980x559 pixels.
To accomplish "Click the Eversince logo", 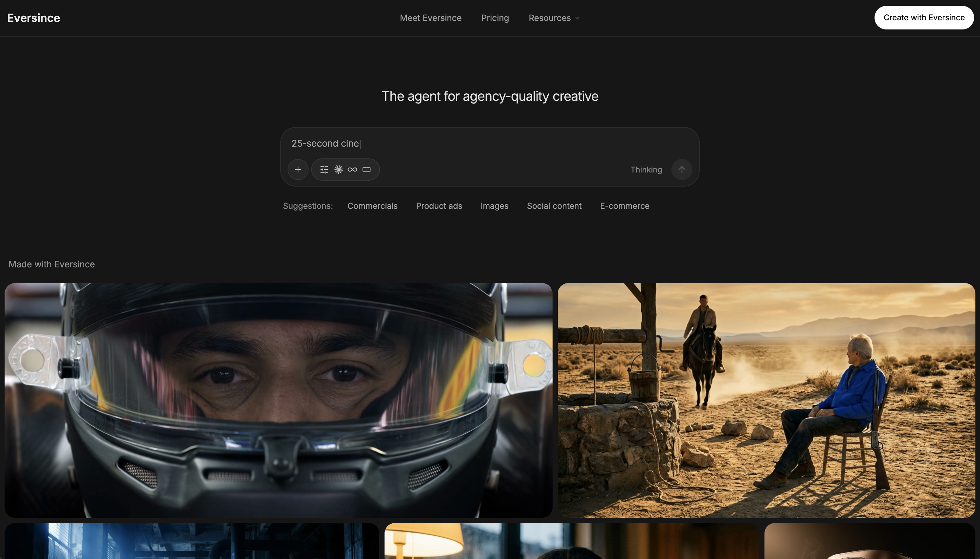I will (x=33, y=18).
